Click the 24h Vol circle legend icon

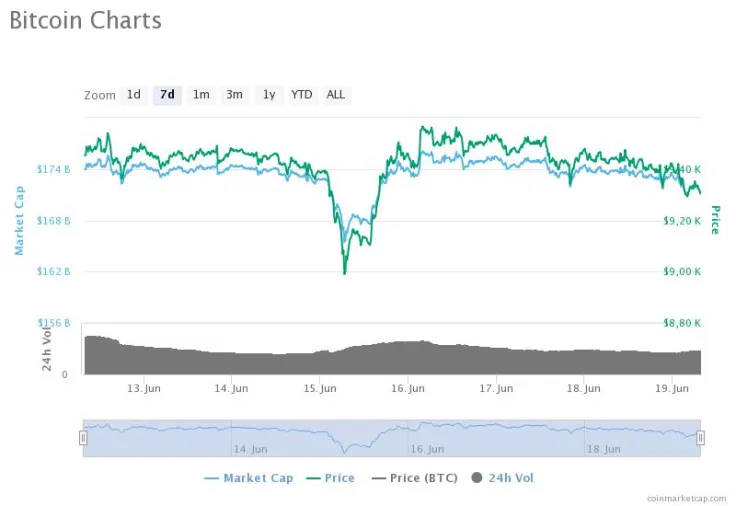click(477, 478)
